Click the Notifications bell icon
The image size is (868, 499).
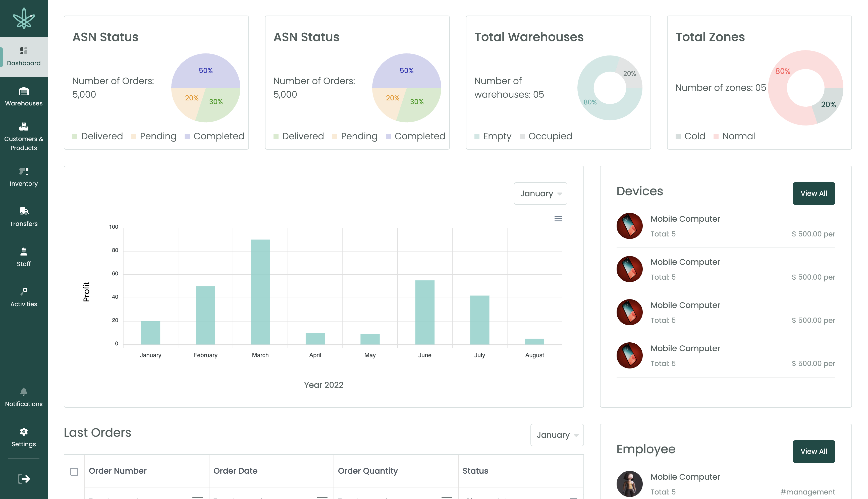pyautogui.click(x=24, y=391)
